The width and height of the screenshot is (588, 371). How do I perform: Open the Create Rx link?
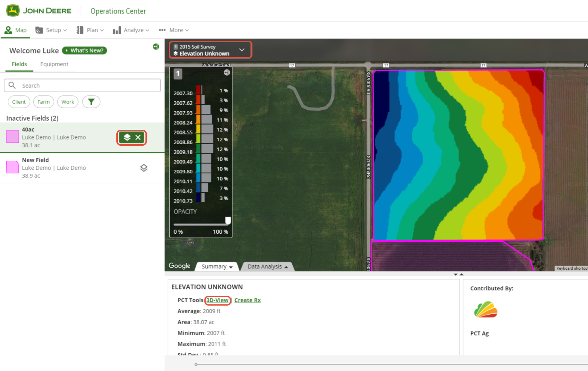click(x=248, y=300)
